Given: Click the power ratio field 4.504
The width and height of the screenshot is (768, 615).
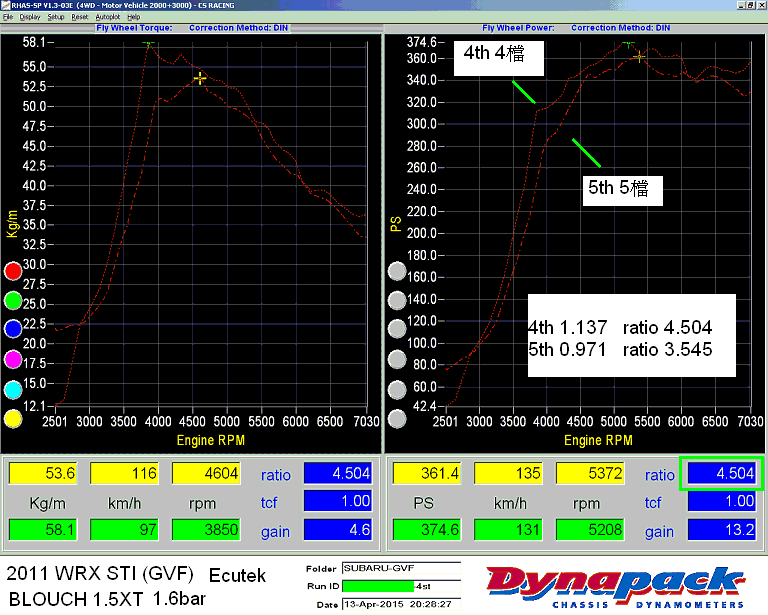Looking at the screenshot, I should click(x=722, y=473).
